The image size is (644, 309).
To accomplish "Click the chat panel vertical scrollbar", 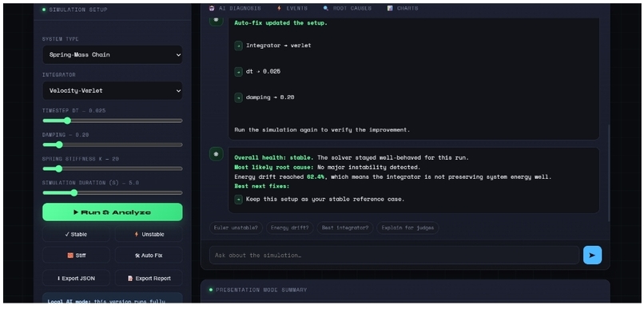I will (x=608, y=172).
